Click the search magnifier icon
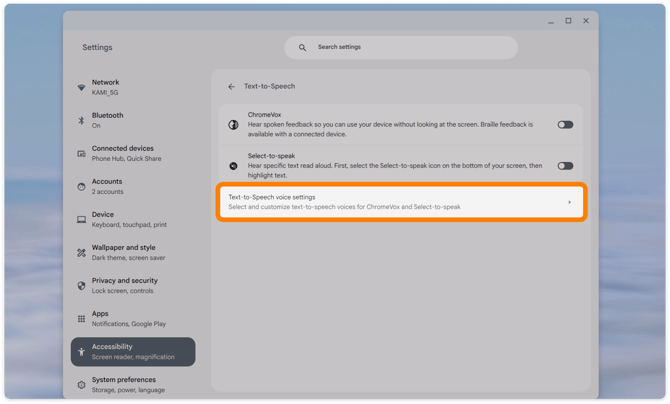 pyautogui.click(x=302, y=47)
